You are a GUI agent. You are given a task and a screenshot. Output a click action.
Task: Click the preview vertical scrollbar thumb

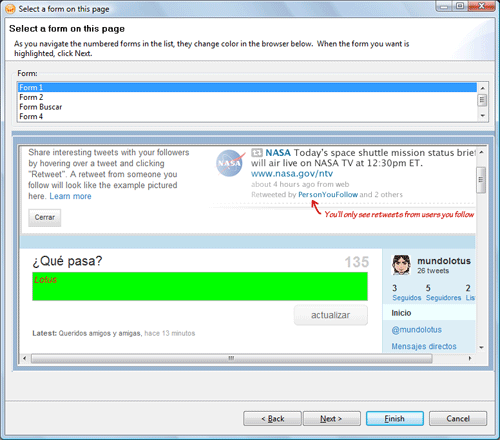click(481, 180)
